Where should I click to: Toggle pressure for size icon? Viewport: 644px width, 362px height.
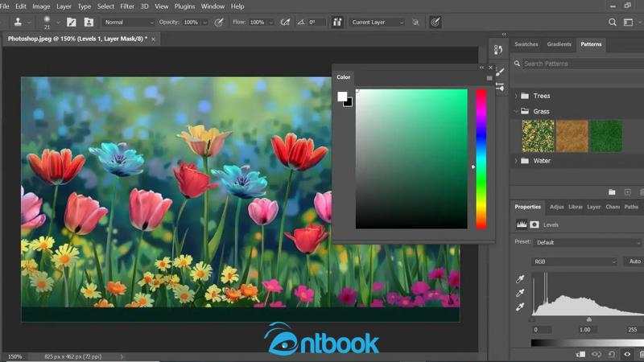(436, 23)
